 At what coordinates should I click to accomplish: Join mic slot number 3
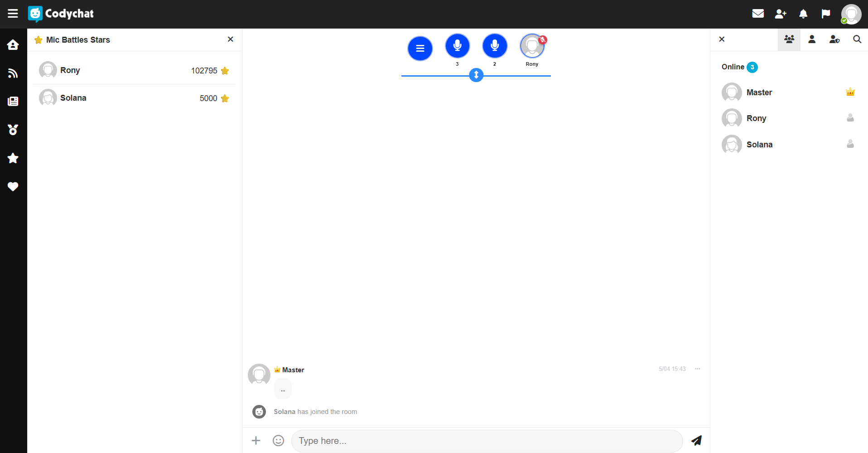(457, 46)
